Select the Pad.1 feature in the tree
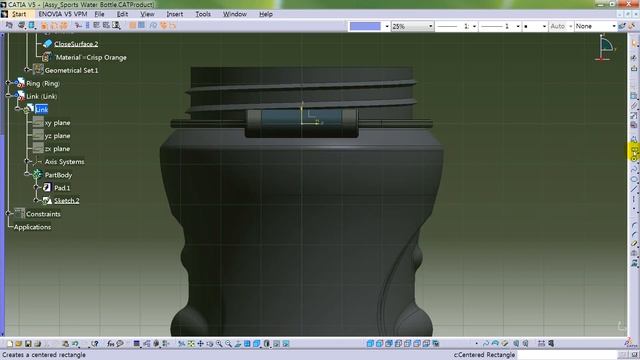The image size is (640, 360). 62,188
